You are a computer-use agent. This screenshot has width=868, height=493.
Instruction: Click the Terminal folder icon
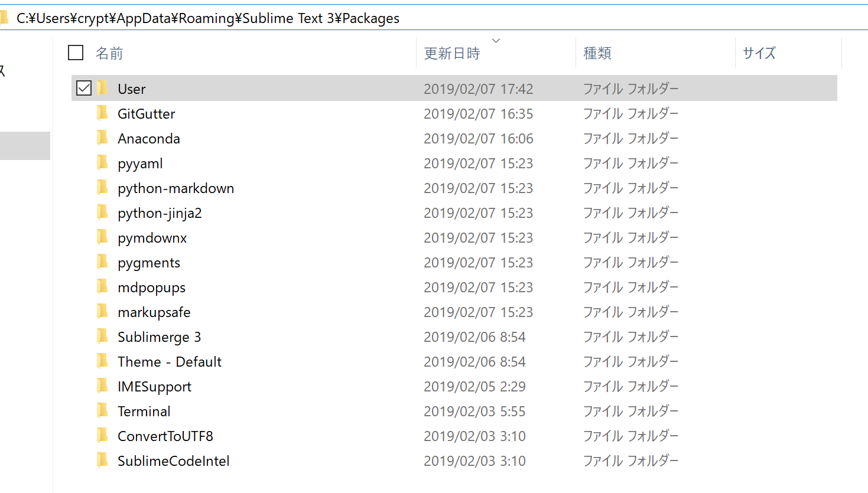pos(103,411)
